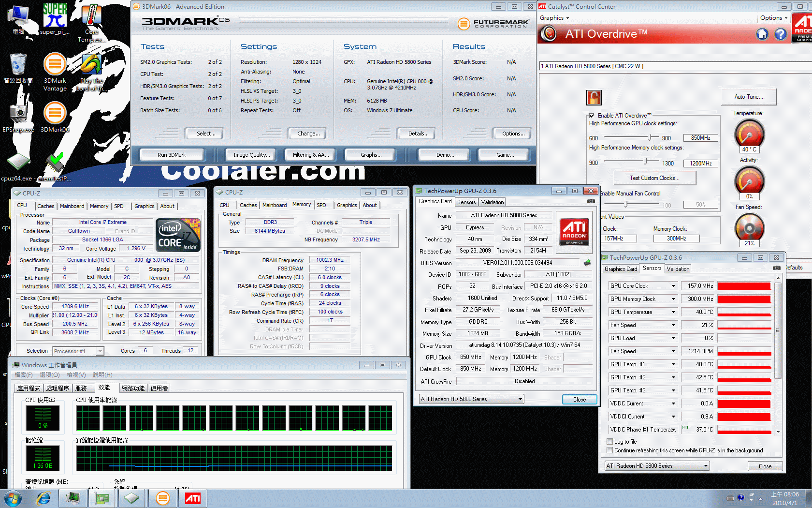Click the Filtering & AA button
This screenshot has height=508, width=812.
(311, 155)
